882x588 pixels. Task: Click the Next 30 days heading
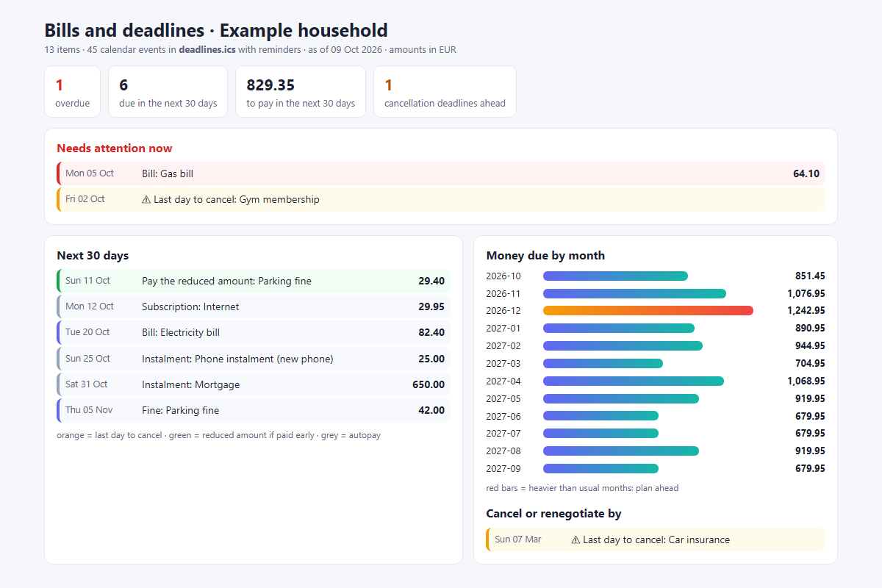[93, 256]
